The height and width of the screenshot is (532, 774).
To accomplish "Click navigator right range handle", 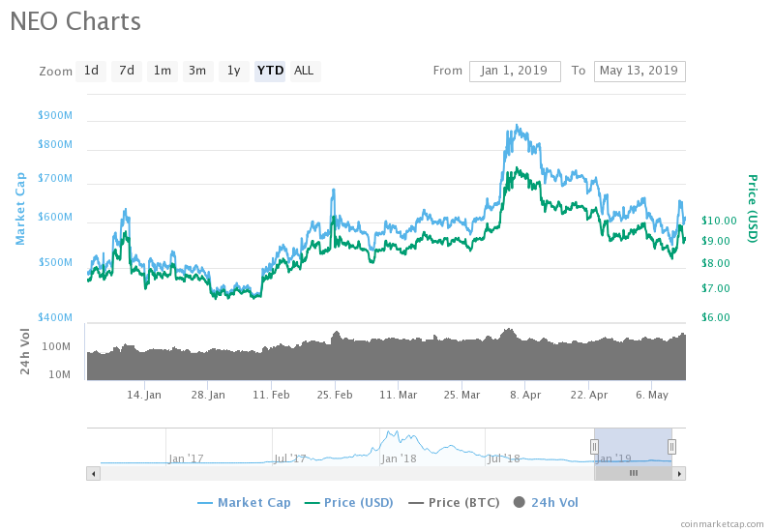I will (671, 447).
